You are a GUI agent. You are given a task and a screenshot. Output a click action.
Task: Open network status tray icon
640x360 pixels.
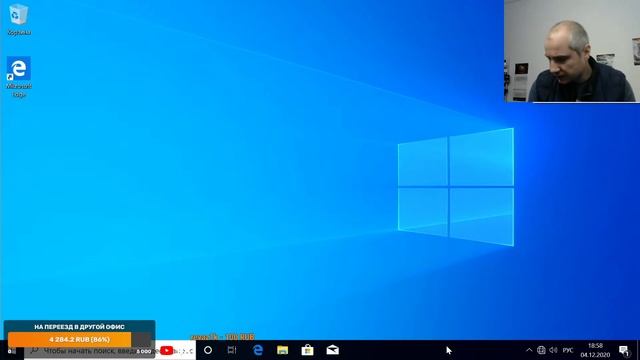point(541,350)
